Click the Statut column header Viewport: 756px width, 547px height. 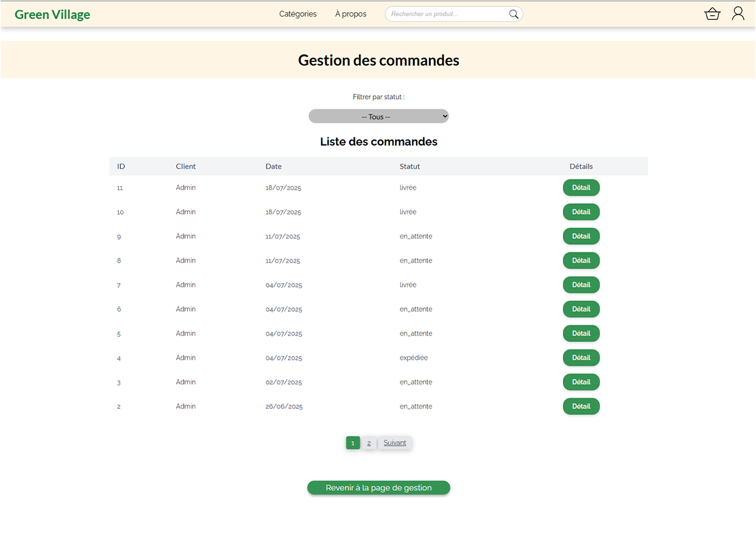(x=410, y=166)
